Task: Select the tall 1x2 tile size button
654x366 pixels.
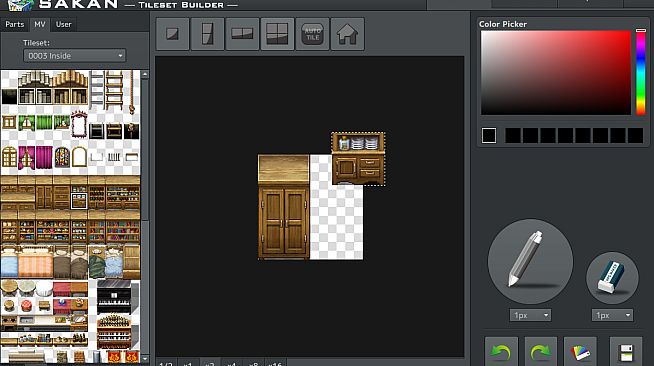Action: [x=207, y=34]
